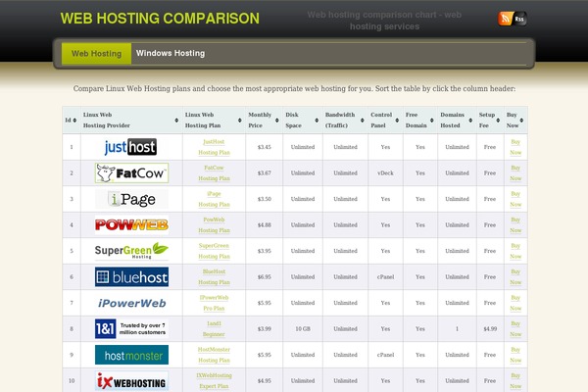Select the $4.99 setup fee cell
The height and width of the screenshot is (392, 588).
coord(490,328)
